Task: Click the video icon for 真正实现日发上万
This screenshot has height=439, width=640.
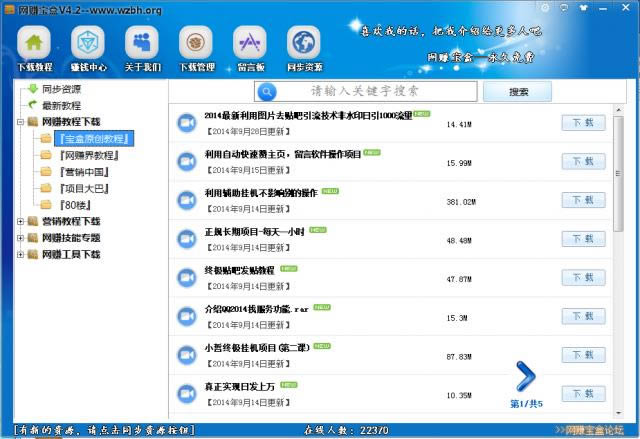Action: point(187,394)
